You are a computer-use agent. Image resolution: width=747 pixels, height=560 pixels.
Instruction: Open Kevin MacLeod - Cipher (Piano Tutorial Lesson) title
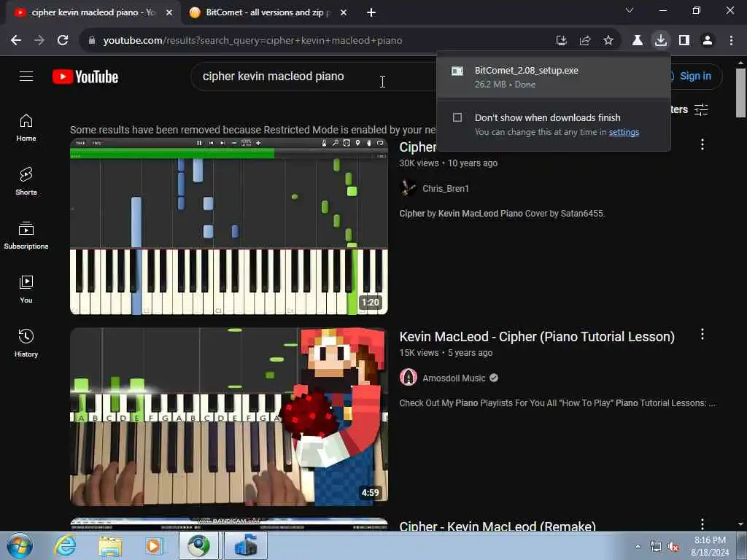537,337
